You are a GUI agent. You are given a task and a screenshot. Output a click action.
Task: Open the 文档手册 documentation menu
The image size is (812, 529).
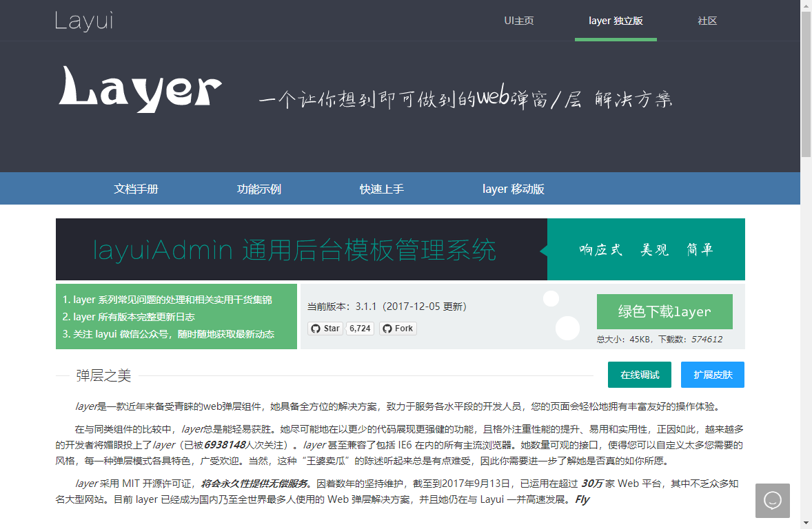[136, 189]
